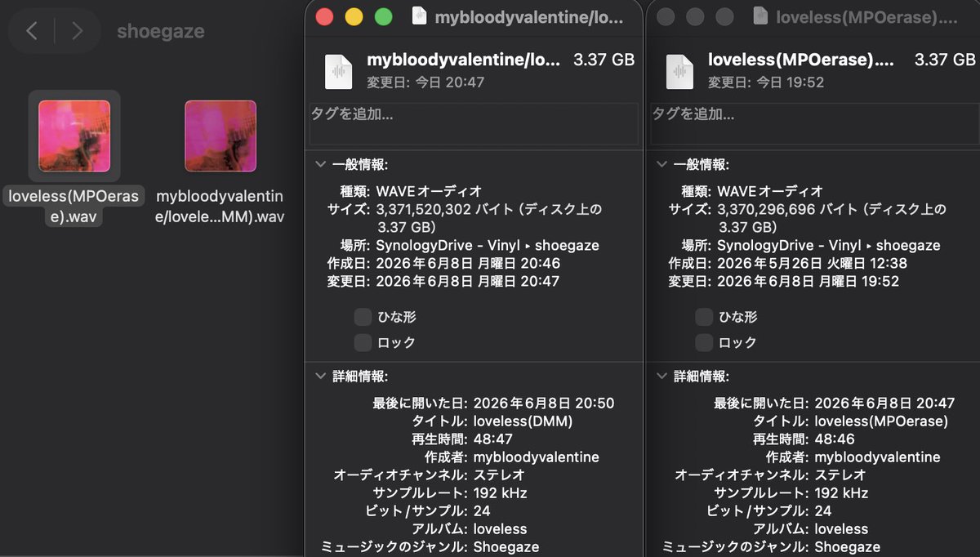Click the creation date 2026年5月26日 火曜日 12:38

812,263
